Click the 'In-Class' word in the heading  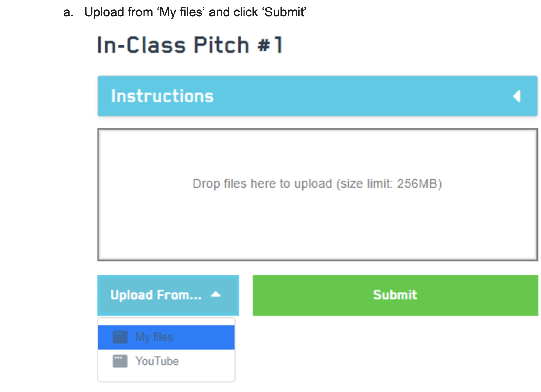click(141, 45)
